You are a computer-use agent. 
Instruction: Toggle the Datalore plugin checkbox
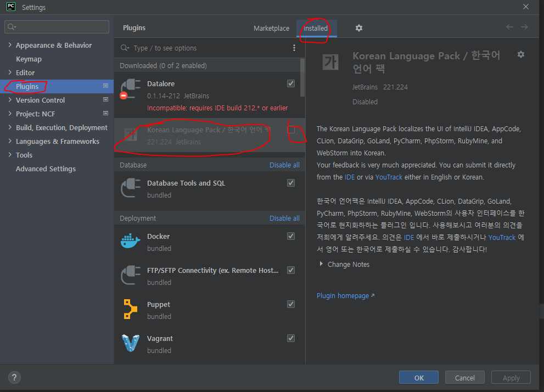[x=291, y=83]
